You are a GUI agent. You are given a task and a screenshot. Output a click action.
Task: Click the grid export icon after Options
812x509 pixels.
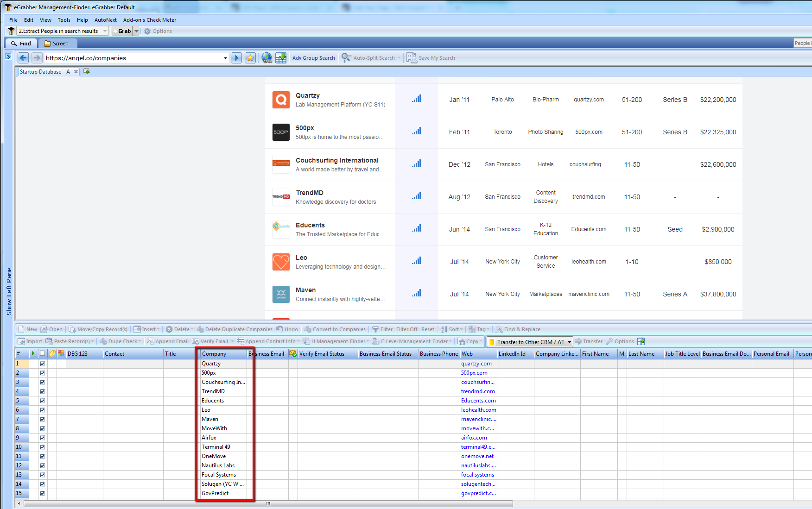point(641,341)
